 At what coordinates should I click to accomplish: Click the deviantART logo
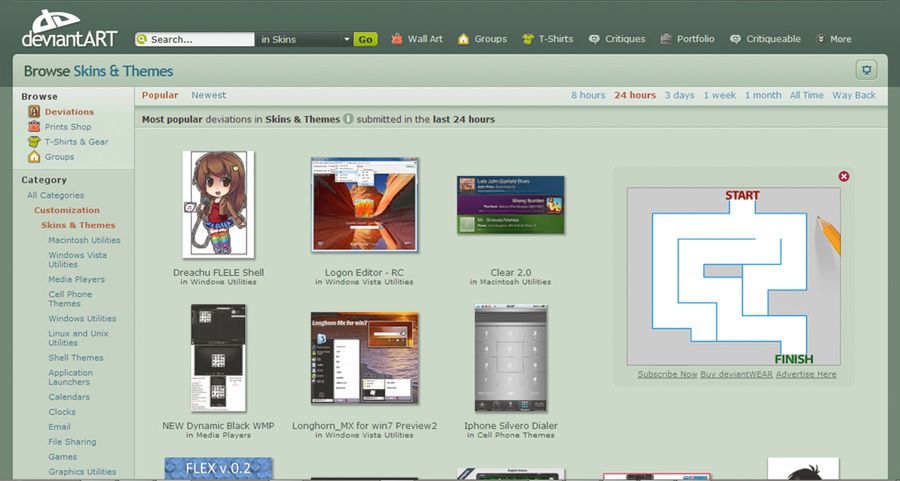pos(69,29)
